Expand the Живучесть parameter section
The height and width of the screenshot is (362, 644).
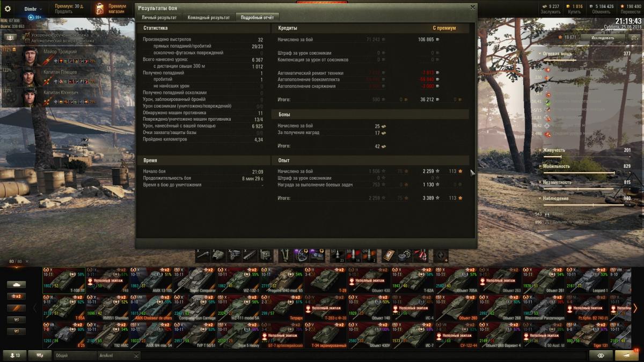pyautogui.click(x=540, y=150)
